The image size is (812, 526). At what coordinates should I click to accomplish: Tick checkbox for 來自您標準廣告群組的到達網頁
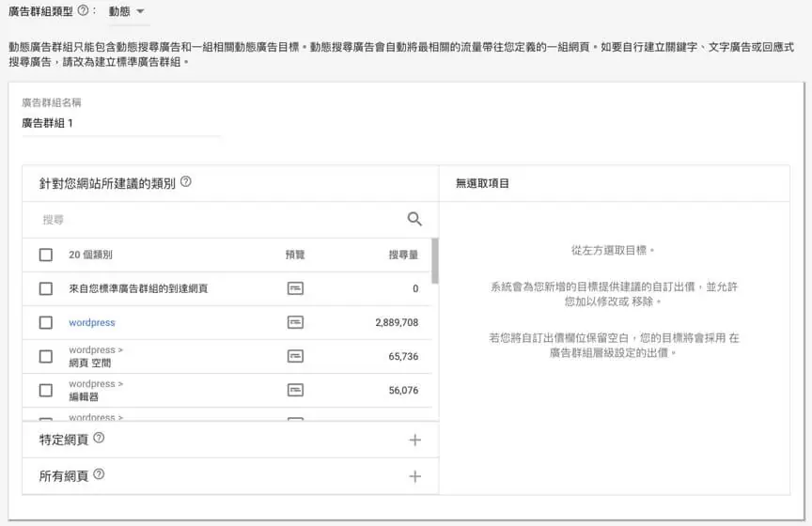point(46,288)
